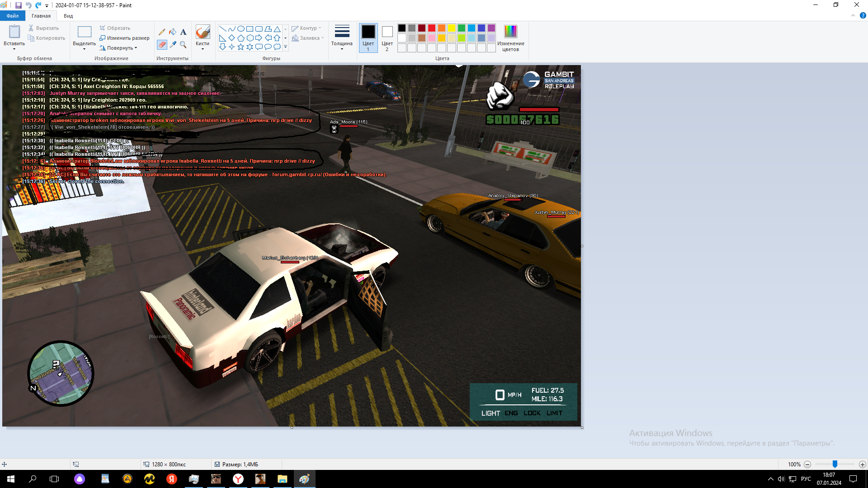Image resolution: width=868 pixels, height=488 pixels.
Task: Click zoom in plus button
Action: (862, 465)
